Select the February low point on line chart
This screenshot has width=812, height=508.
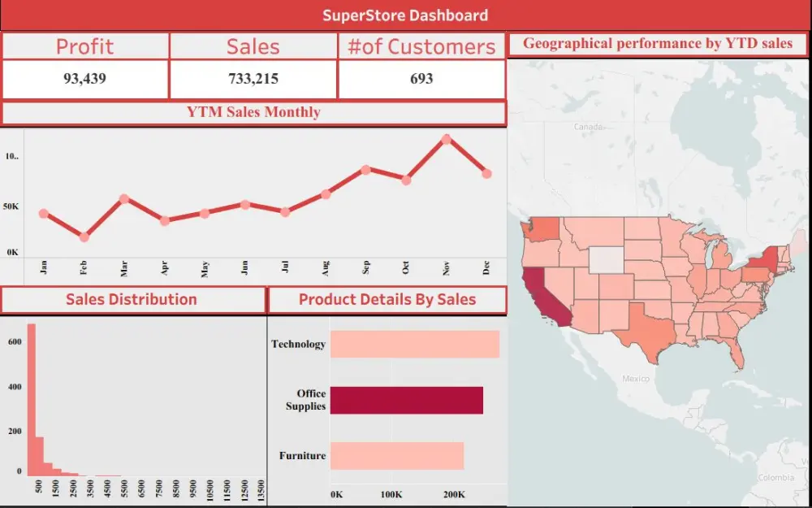[84, 237]
